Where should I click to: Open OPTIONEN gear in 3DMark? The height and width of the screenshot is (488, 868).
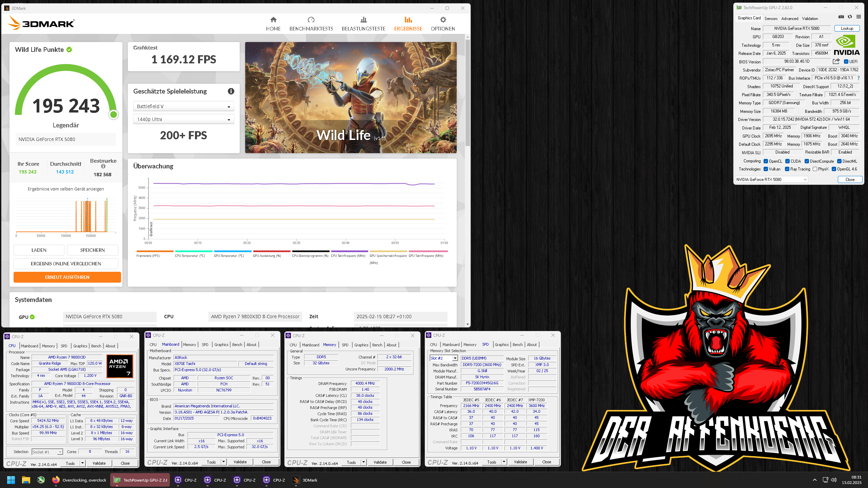(443, 24)
